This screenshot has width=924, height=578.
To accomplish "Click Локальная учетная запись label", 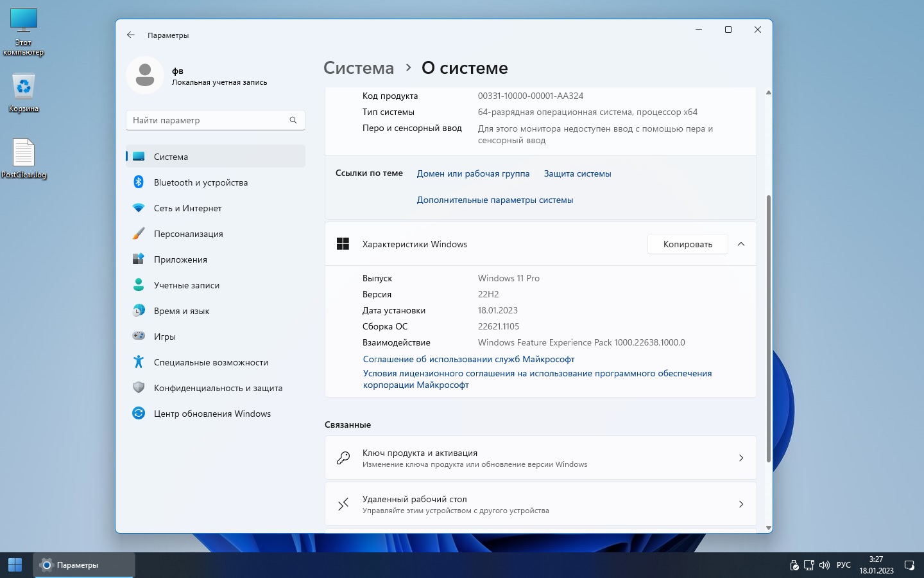I will click(219, 82).
